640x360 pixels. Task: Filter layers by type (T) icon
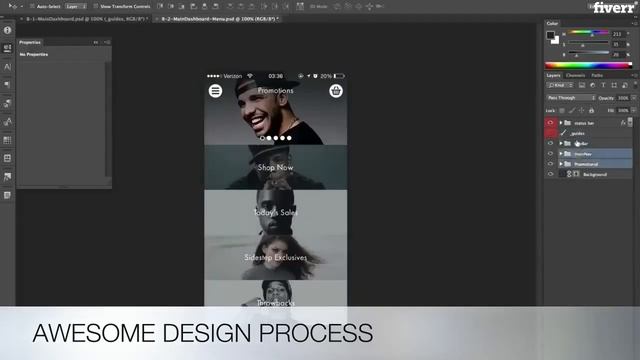tap(603, 85)
